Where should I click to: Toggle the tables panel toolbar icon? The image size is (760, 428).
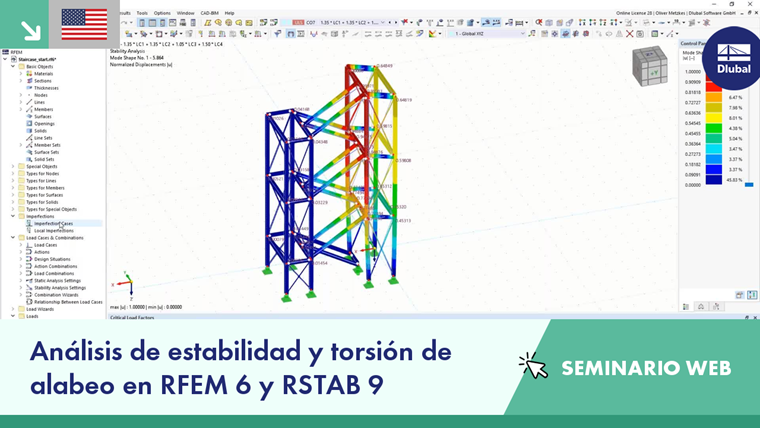pos(152,22)
